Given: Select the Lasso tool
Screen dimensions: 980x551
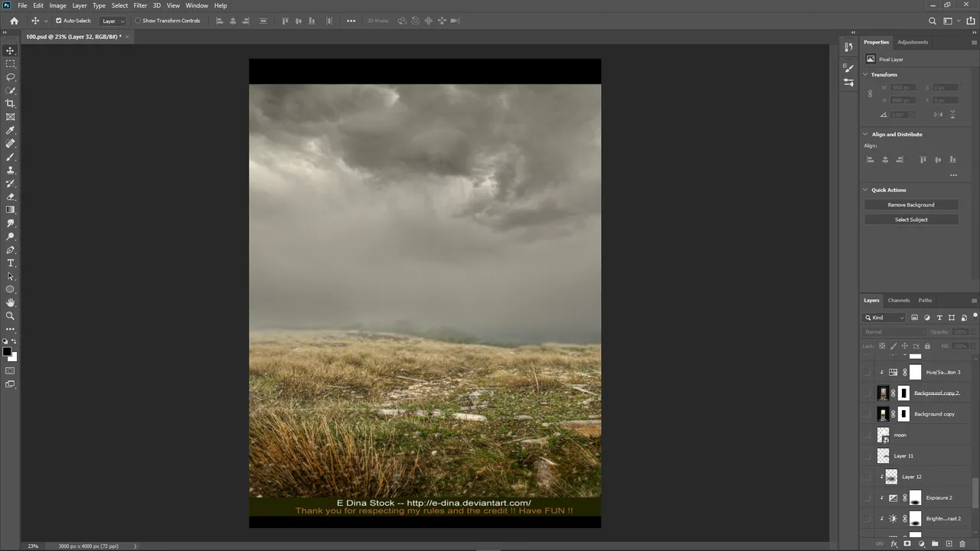Looking at the screenshot, I should (x=10, y=77).
